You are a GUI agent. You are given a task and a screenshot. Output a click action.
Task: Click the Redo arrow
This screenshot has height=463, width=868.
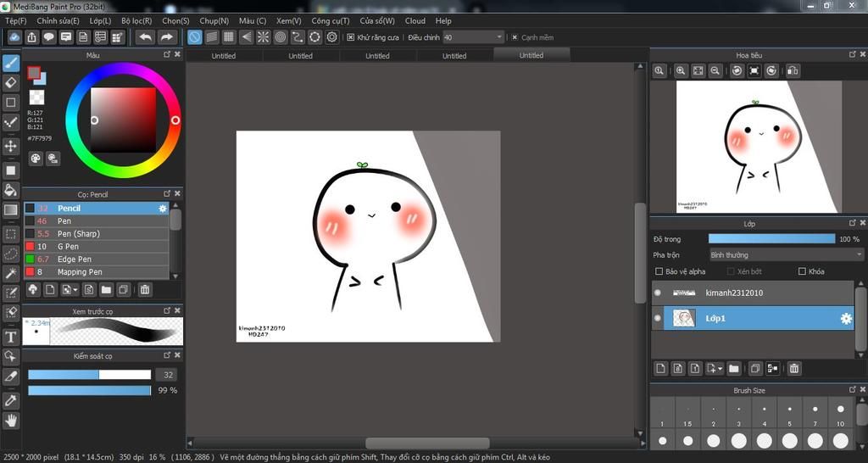(166, 37)
